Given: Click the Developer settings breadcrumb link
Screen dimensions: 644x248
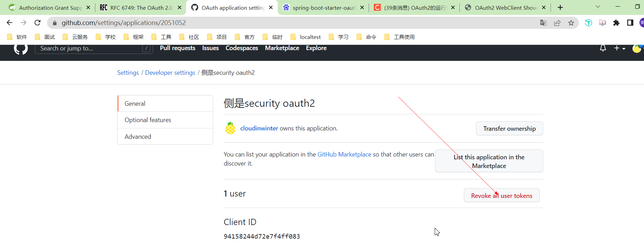Looking at the screenshot, I should tap(170, 73).
